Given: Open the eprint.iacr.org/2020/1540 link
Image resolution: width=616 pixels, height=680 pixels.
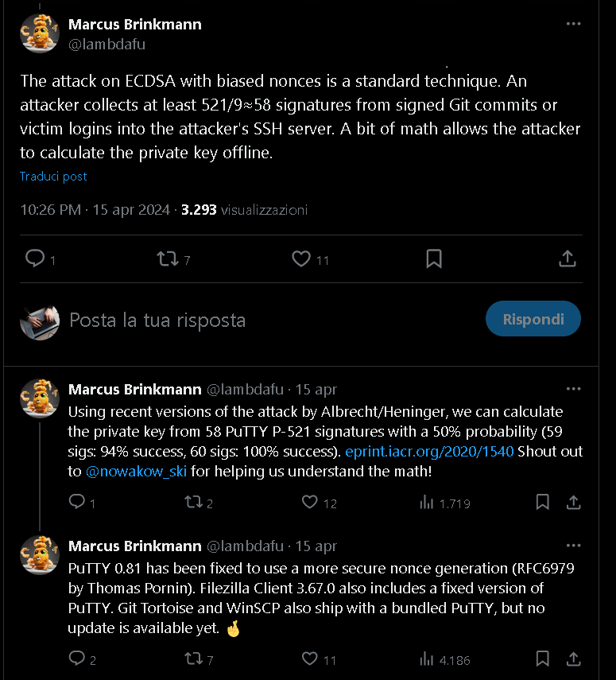Looking at the screenshot, I should point(429,451).
